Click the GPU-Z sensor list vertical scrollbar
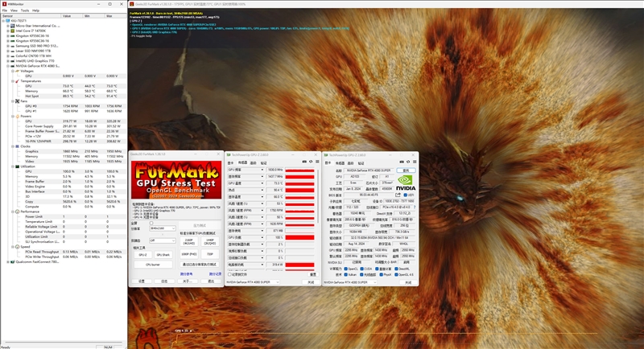The width and height of the screenshot is (644, 349). point(317,195)
